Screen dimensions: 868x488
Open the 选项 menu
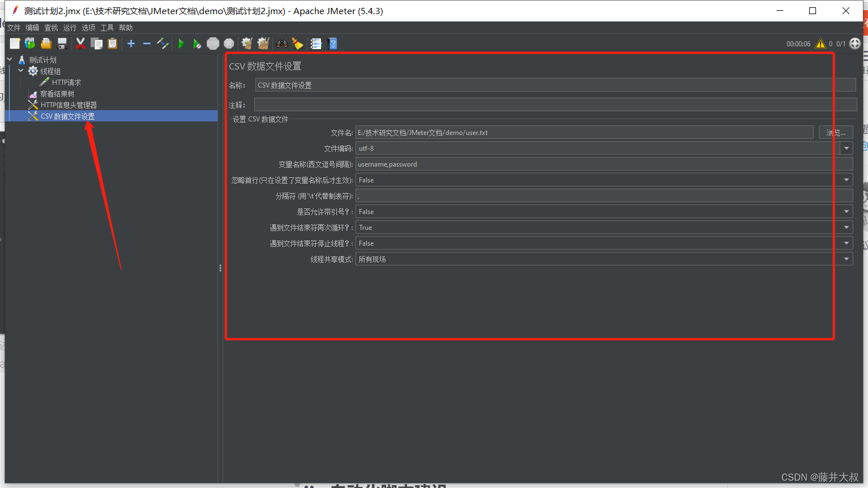tap(88, 28)
